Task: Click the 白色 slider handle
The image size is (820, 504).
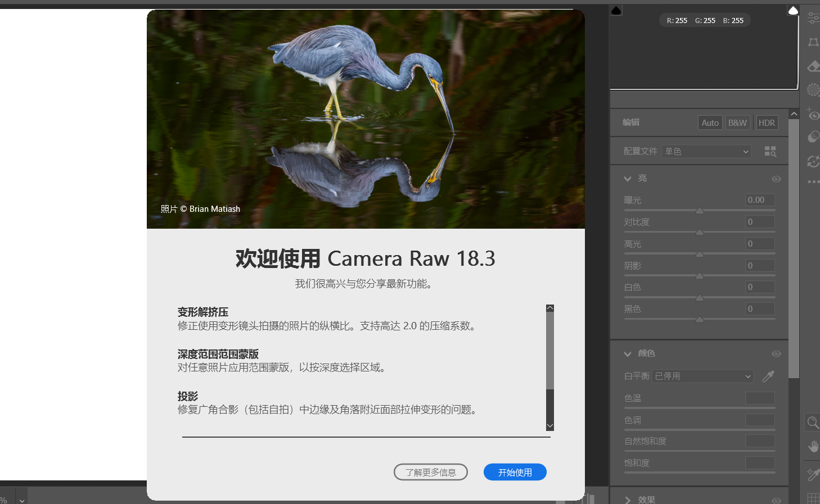Action: tap(700, 298)
